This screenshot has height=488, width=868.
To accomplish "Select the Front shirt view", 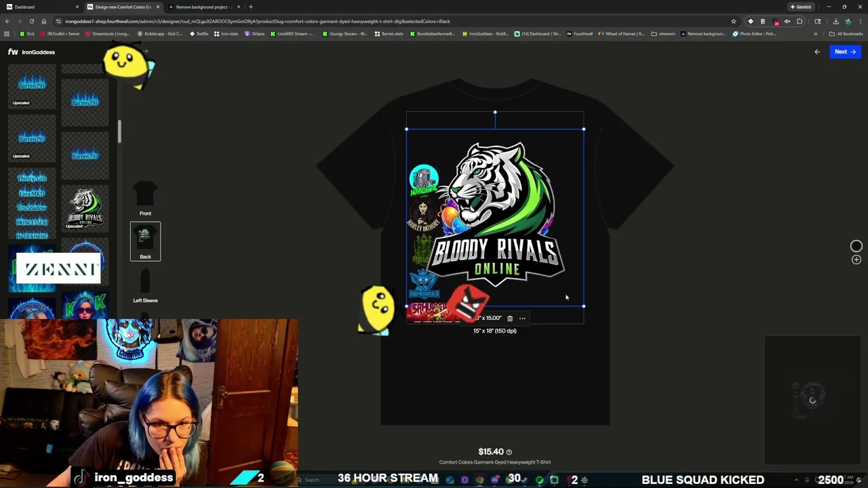I will tap(145, 198).
